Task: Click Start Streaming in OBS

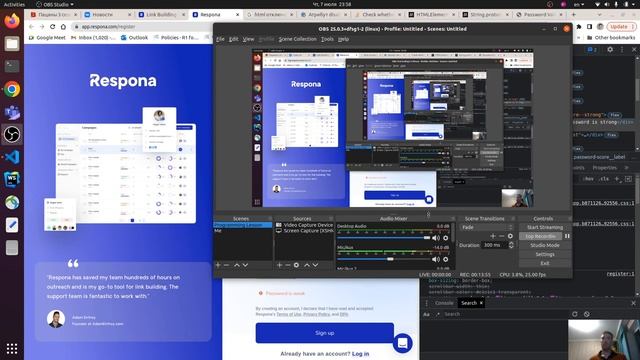Action: 544,227
